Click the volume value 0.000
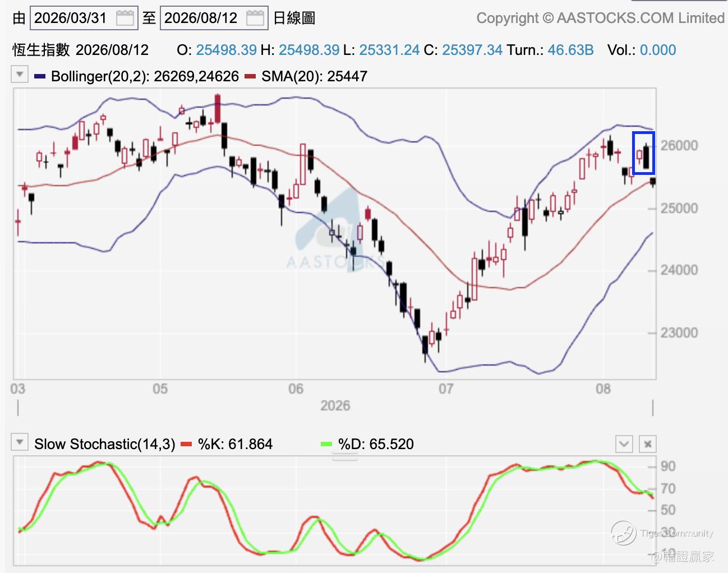728x573 pixels. (x=658, y=50)
